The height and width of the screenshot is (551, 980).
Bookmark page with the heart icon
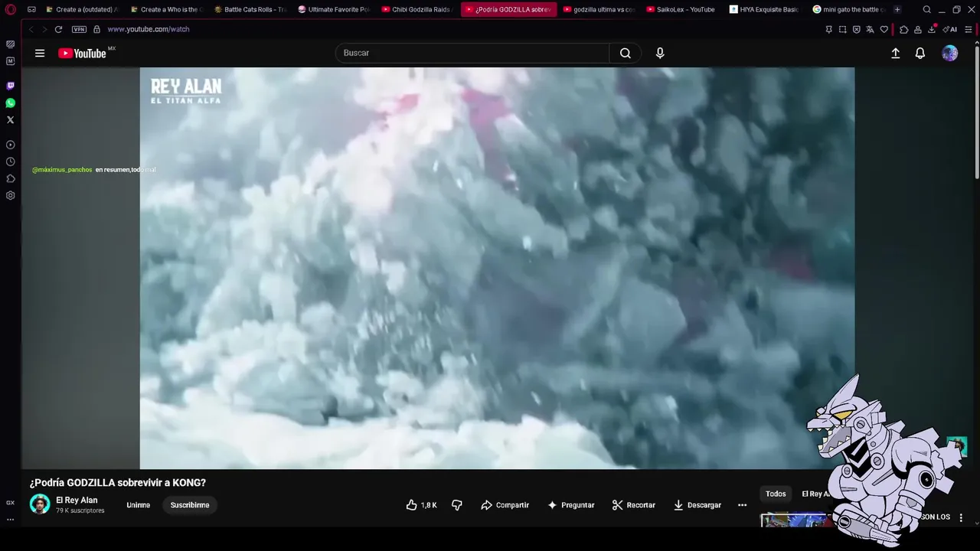click(884, 29)
